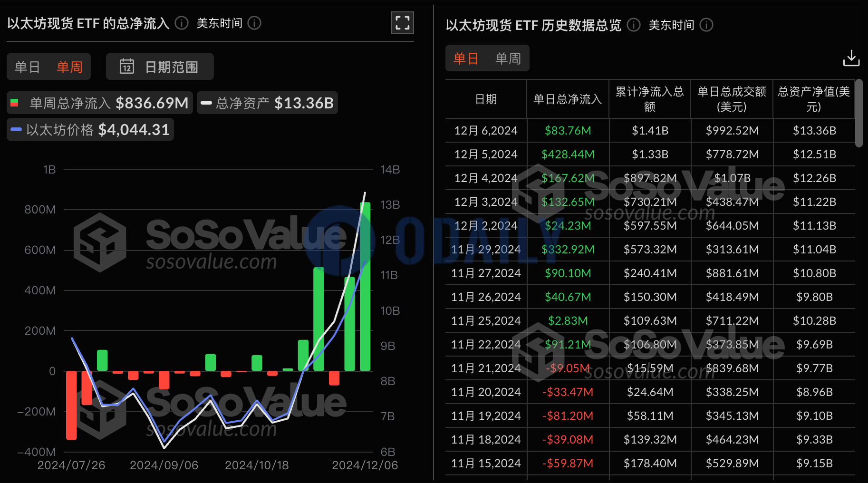Image resolution: width=868 pixels, height=483 pixels.
Task: Click trading volume value $711.22M
Action: 732,320
